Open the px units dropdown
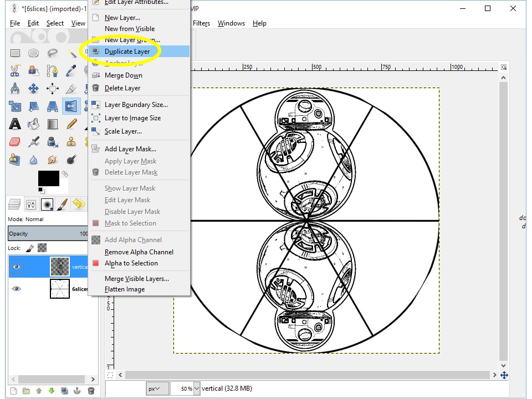 tap(157, 388)
